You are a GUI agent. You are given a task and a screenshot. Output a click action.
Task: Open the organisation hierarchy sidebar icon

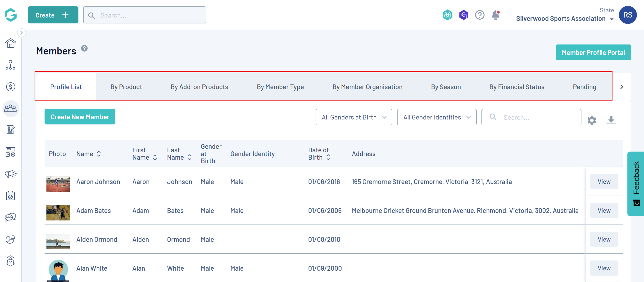click(x=10, y=65)
